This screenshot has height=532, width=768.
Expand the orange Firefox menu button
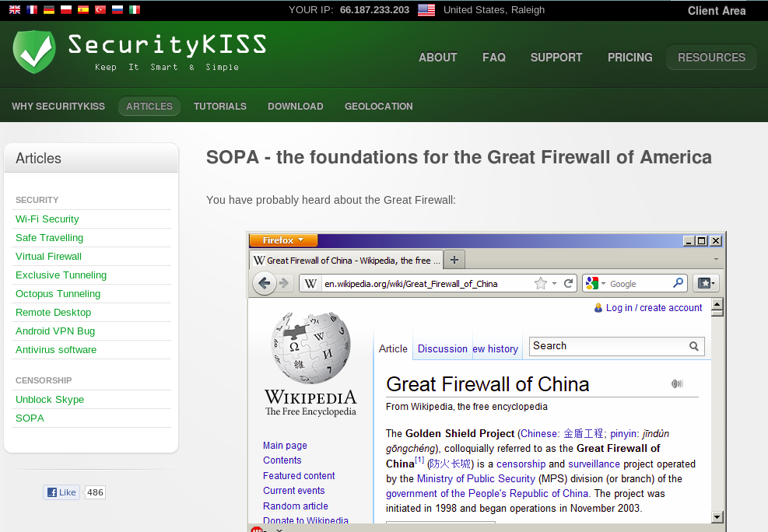[x=283, y=240]
